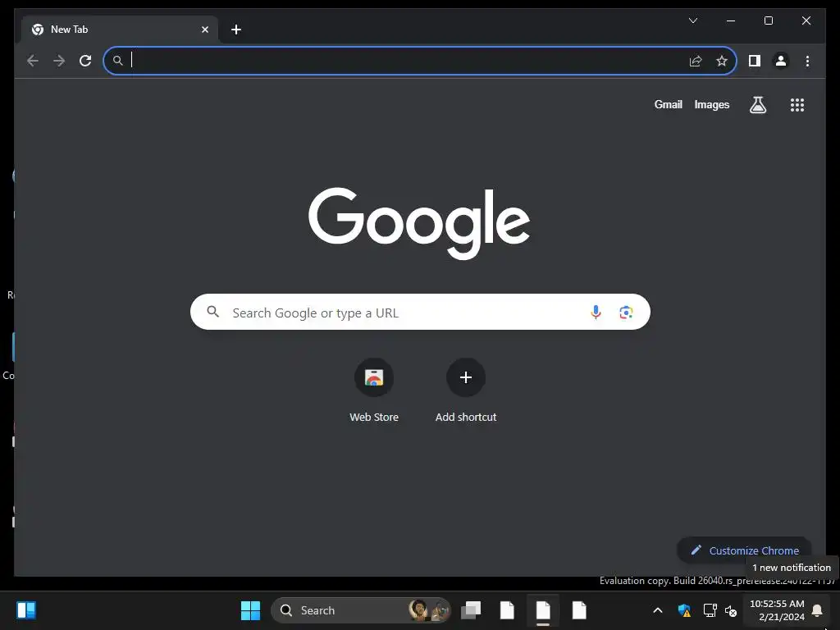Image resolution: width=840 pixels, height=630 pixels.
Task: Open the tab search chevron
Action: 692,21
